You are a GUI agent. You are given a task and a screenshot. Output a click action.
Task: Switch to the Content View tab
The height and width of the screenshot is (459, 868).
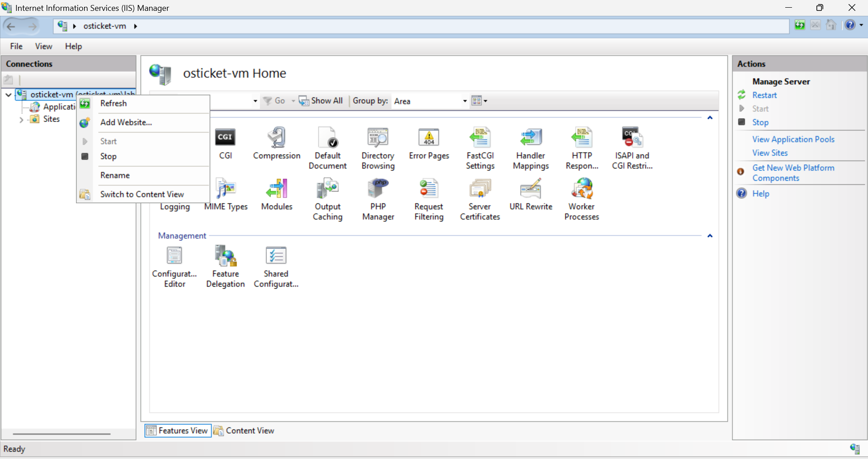[x=244, y=430]
